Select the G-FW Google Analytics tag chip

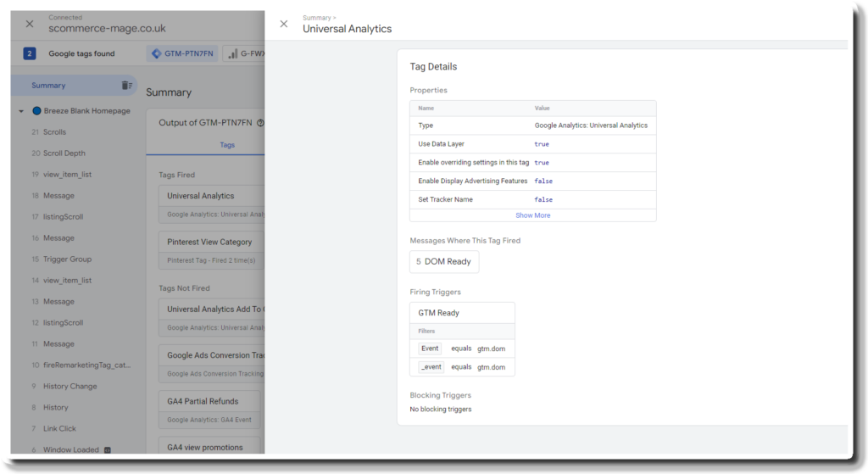[x=245, y=53]
